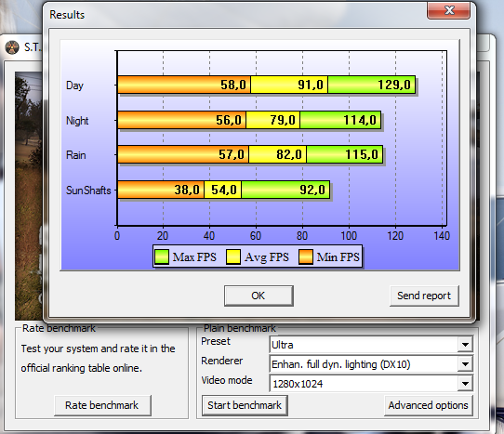Expand the Renderer dropdown arrow
This screenshot has height=434, width=504.
(465, 364)
